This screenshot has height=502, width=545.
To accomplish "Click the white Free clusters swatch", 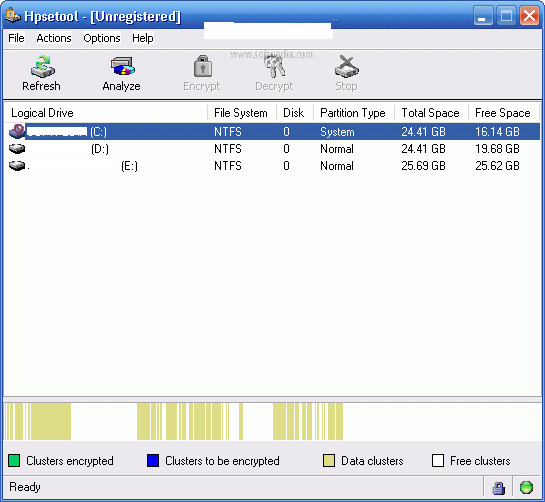I will pos(438,461).
